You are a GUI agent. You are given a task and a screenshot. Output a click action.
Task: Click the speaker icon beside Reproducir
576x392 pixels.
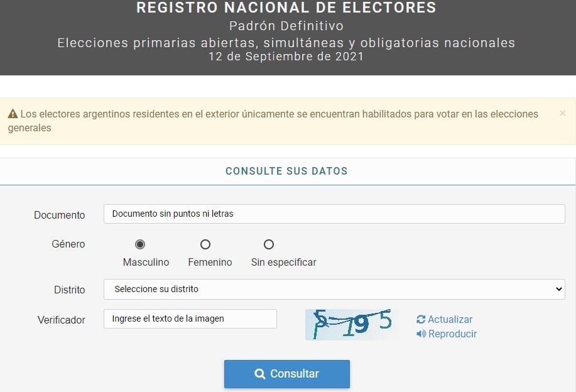click(421, 334)
